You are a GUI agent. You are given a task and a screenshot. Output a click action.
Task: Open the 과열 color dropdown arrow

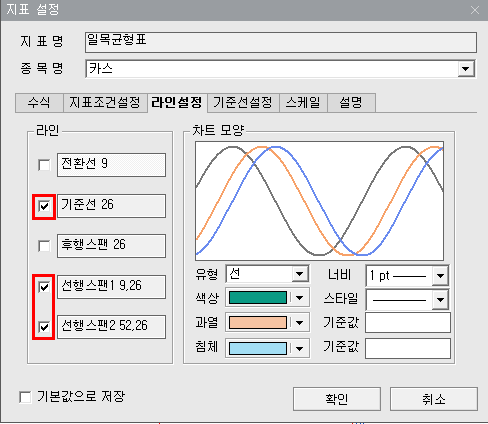(x=300, y=323)
